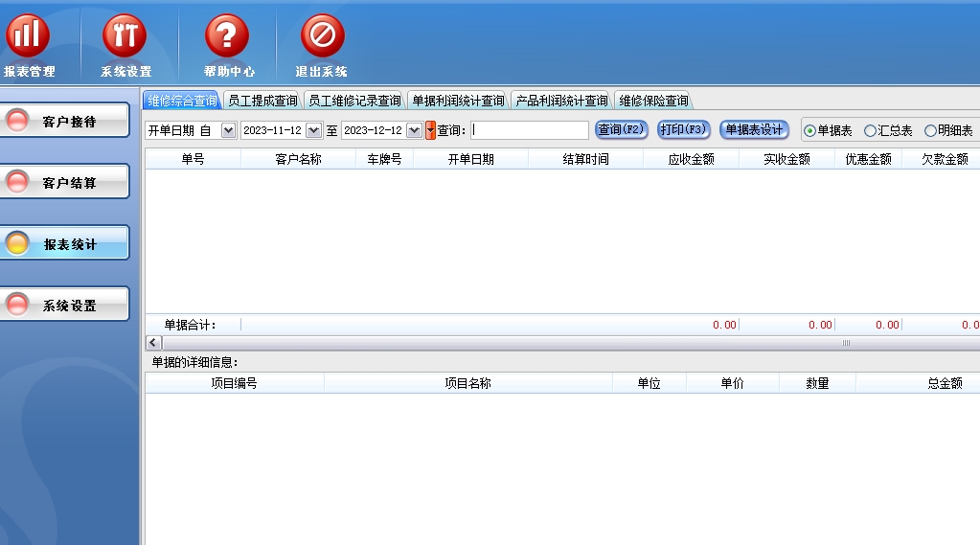Viewport: 980px width, 545px height.
Task: Choose the 汇总表 radio option
Action: click(x=870, y=131)
